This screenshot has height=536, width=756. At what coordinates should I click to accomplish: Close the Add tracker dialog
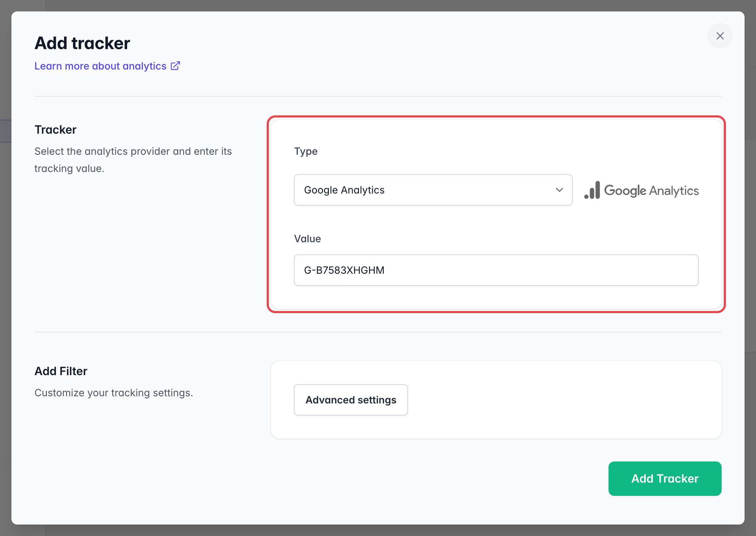pyautogui.click(x=720, y=36)
